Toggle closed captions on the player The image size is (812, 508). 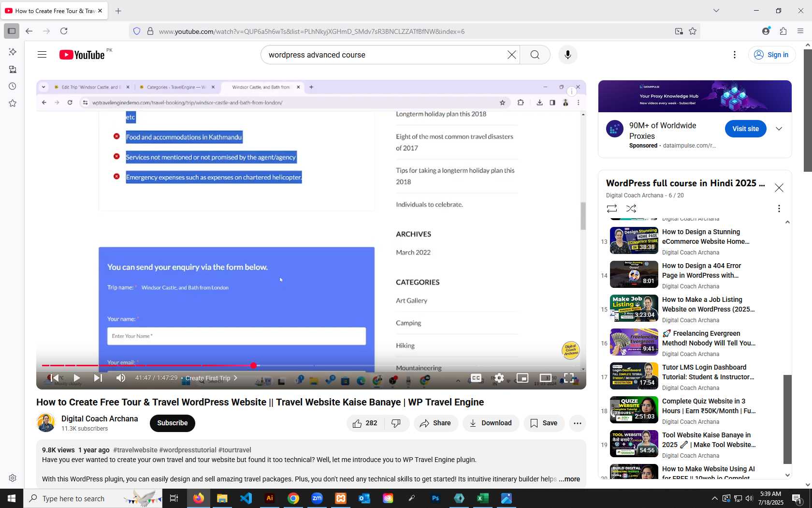tap(476, 378)
